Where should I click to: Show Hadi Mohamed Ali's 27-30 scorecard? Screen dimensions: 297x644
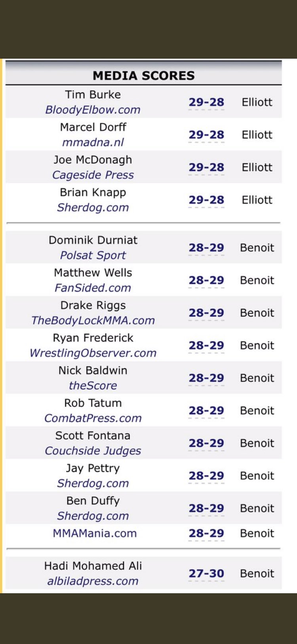(x=206, y=573)
